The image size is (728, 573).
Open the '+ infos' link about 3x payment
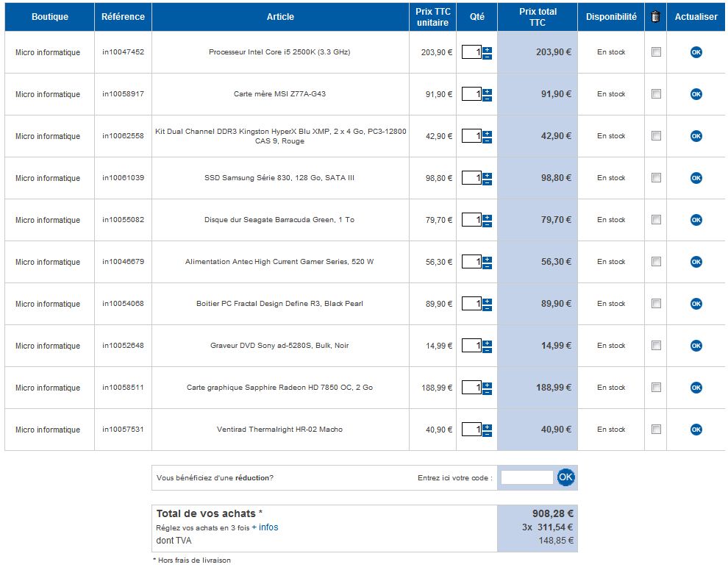(x=265, y=527)
